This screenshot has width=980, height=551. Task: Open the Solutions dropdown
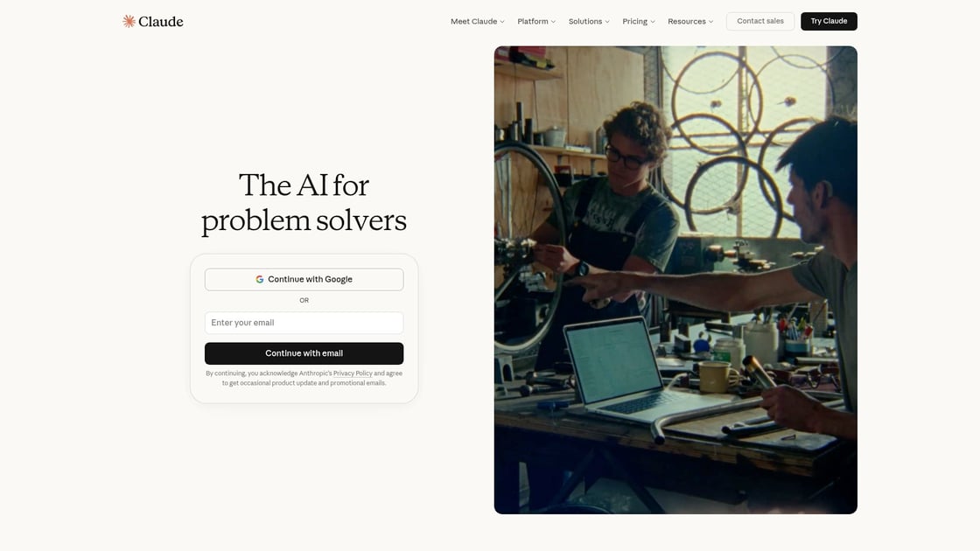point(589,21)
